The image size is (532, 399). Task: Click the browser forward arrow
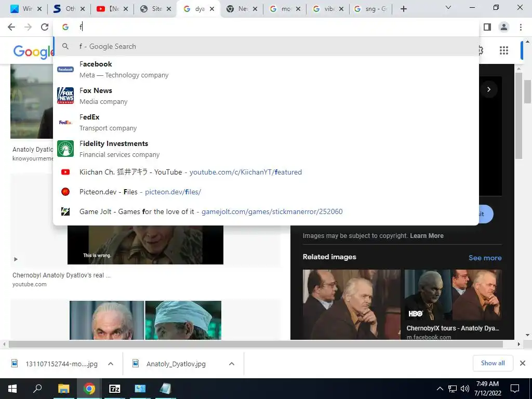(28, 27)
